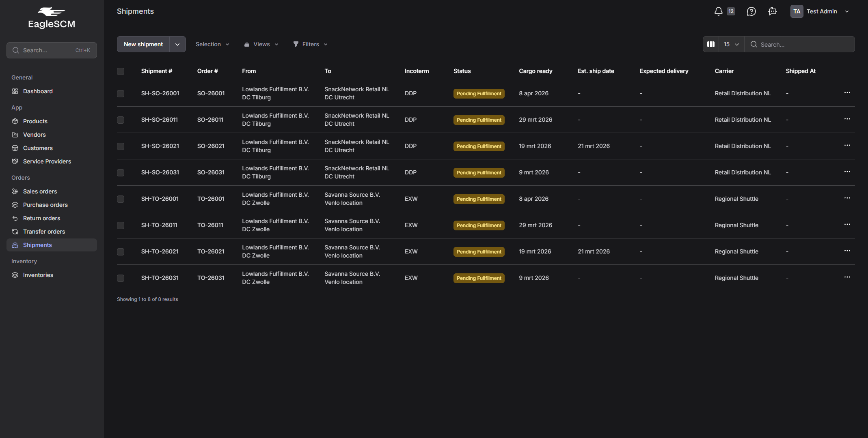Click the shipments table Search field

coord(799,44)
